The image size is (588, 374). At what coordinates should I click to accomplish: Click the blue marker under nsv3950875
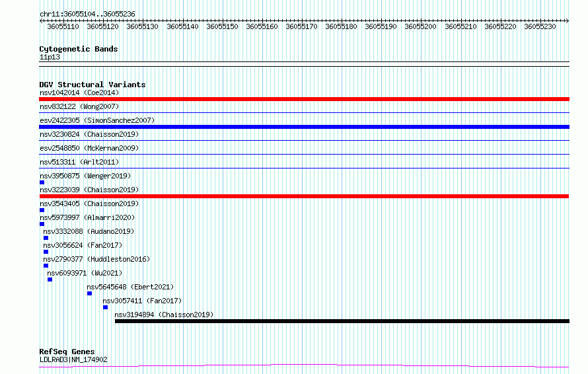[42, 182]
